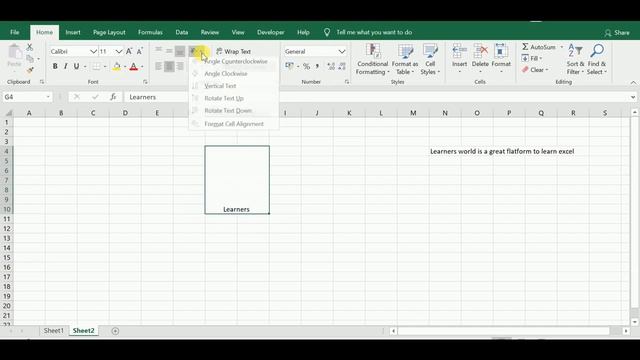Click the Format cells icon in Cells group

501,51
